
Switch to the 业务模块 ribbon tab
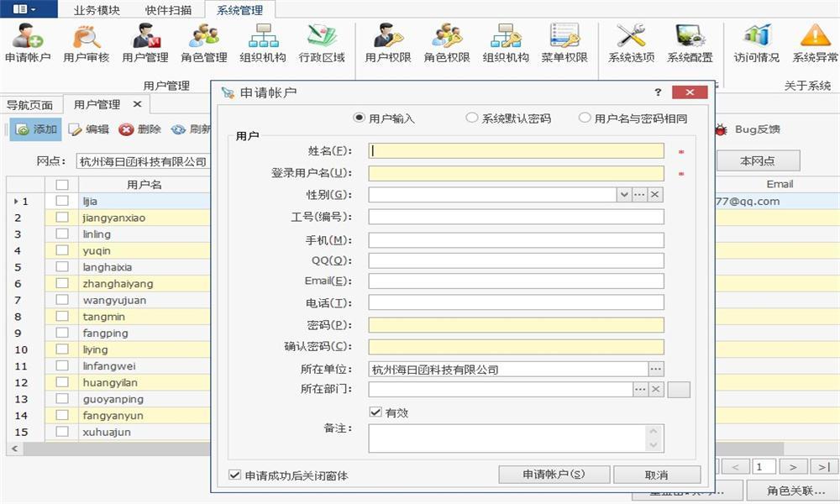click(97, 10)
